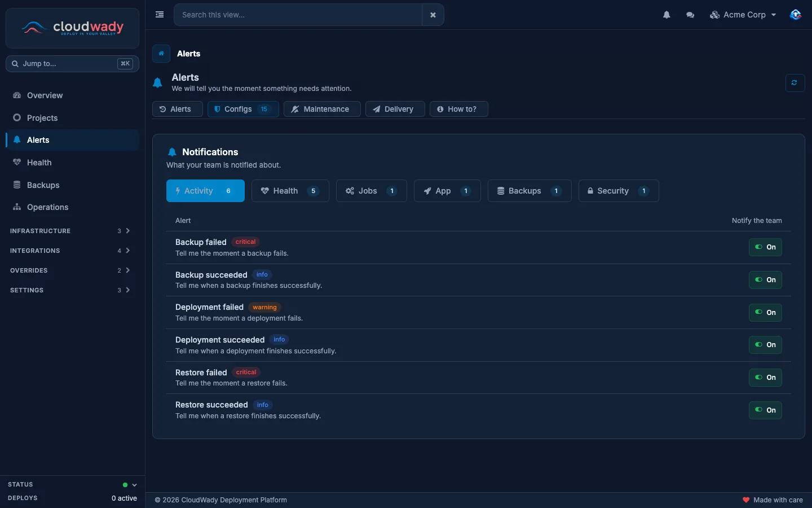Switch to the Configs tab
812x508 pixels.
(x=243, y=109)
